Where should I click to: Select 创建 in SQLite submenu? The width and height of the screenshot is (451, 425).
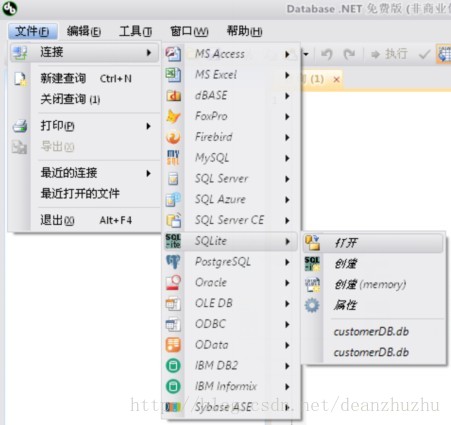(x=373, y=264)
